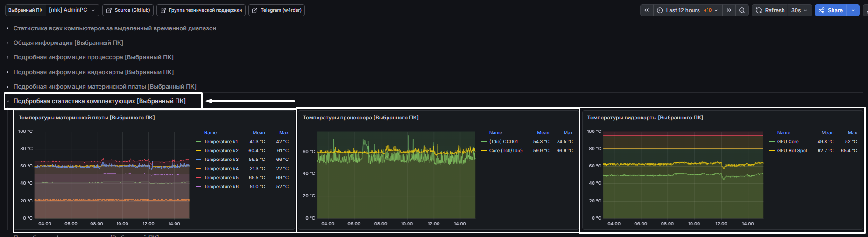Viewport: 868px width, 237px height.
Task: Zoom out time range magnifier icon
Action: tap(742, 10)
